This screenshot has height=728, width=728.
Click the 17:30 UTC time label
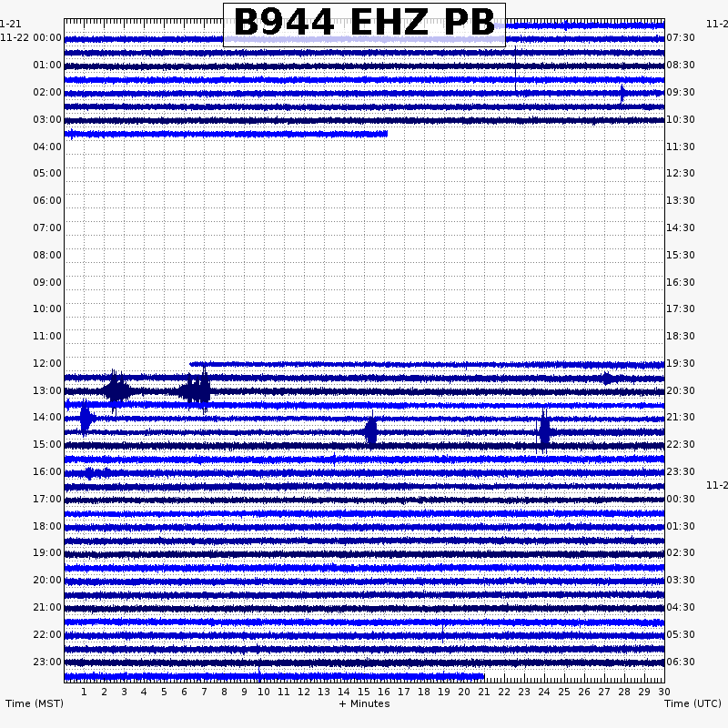click(x=681, y=308)
